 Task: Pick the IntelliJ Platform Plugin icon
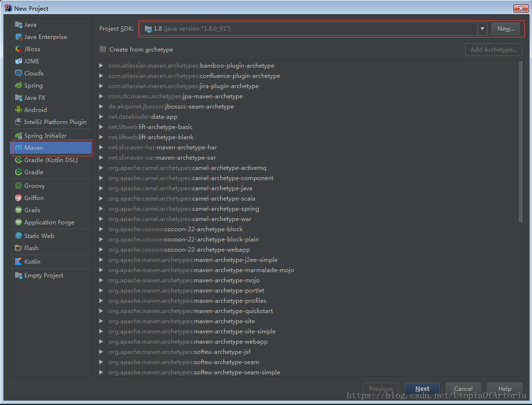[x=18, y=122]
